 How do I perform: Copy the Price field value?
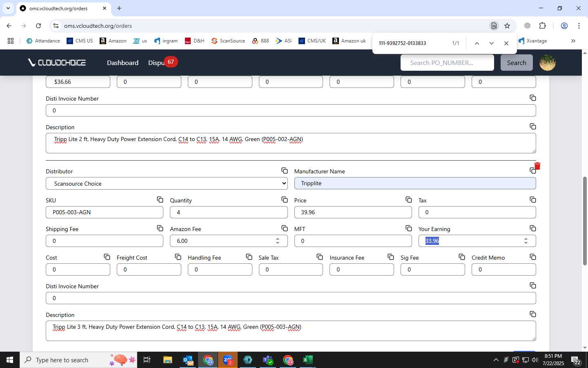click(409, 200)
